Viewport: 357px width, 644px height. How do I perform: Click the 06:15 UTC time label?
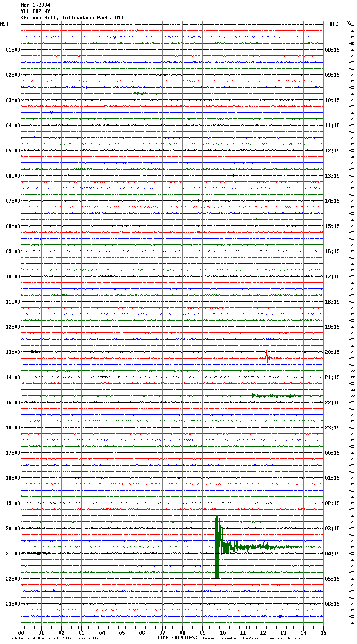(x=332, y=604)
